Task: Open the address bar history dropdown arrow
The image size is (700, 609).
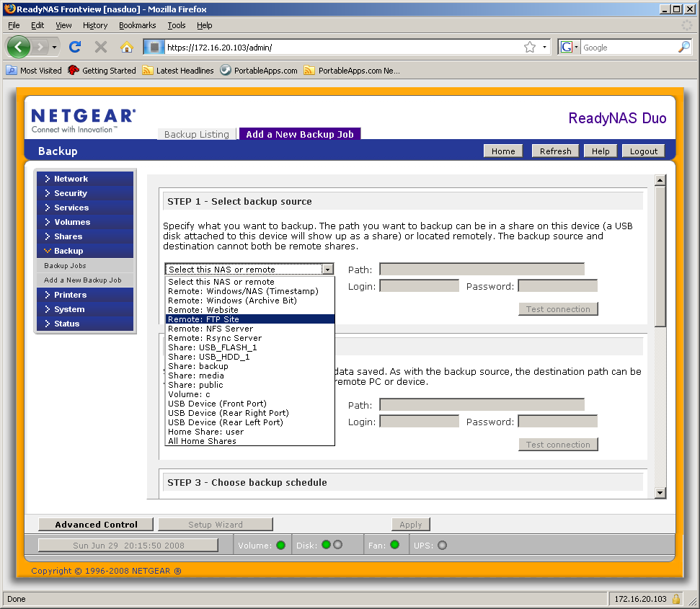Action: click(544, 47)
